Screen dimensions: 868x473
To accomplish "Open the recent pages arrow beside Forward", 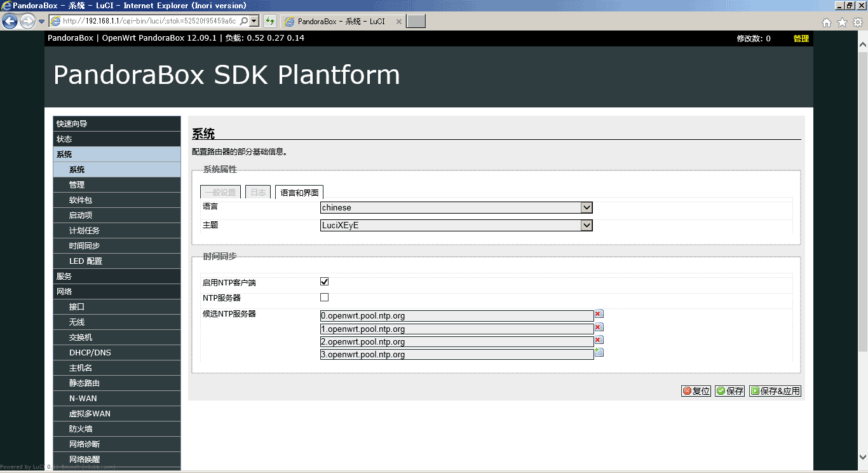I will 41,22.
